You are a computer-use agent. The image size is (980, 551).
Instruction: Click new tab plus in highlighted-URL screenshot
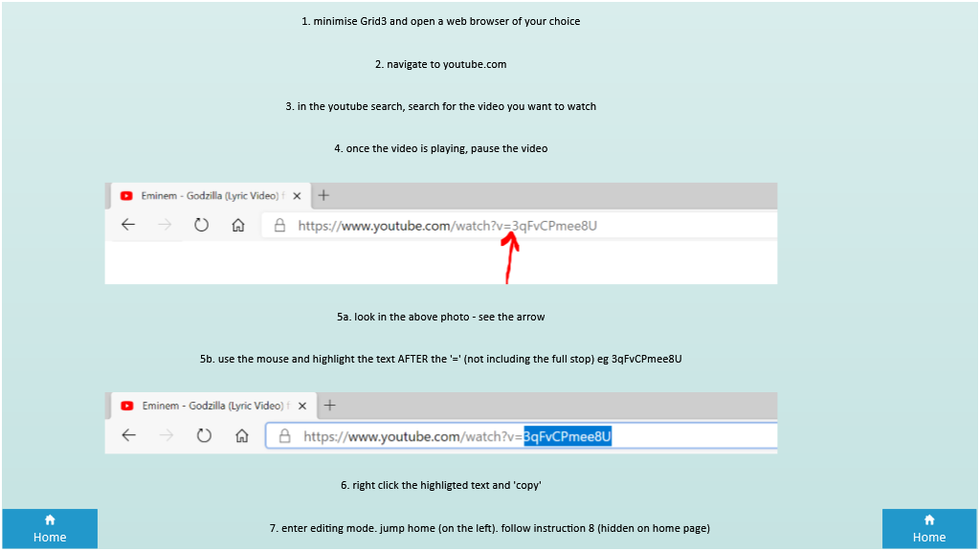[x=330, y=406]
